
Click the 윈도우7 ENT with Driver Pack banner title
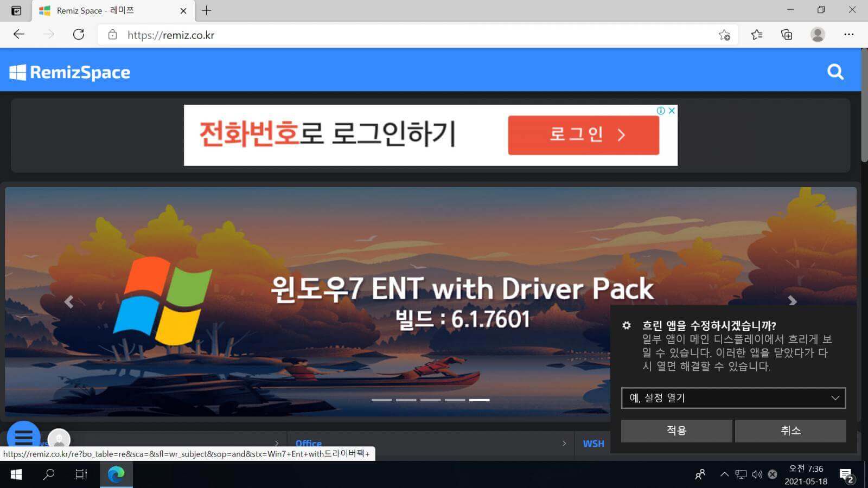[x=462, y=288]
